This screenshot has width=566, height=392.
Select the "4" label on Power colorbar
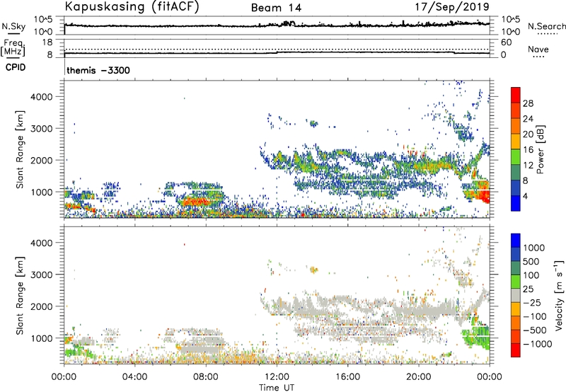coord(525,196)
